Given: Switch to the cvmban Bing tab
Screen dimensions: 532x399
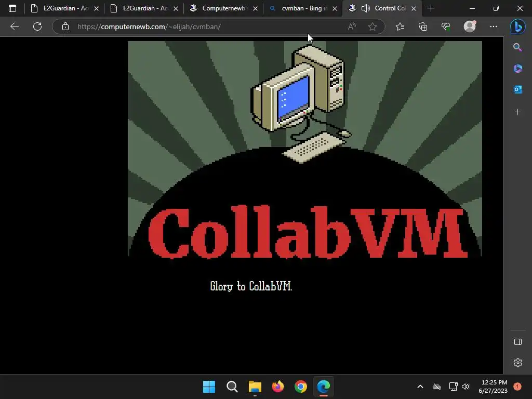Looking at the screenshot, I should pyautogui.click(x=303, y=8).
